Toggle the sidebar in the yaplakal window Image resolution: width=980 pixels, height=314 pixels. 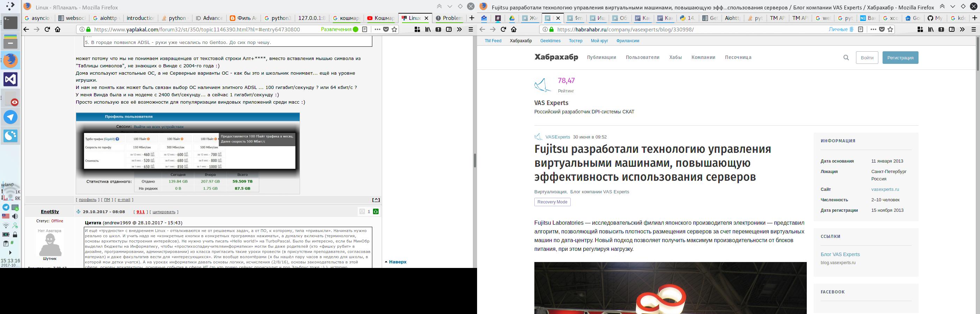pyautogui.click(x=449, y=29)
